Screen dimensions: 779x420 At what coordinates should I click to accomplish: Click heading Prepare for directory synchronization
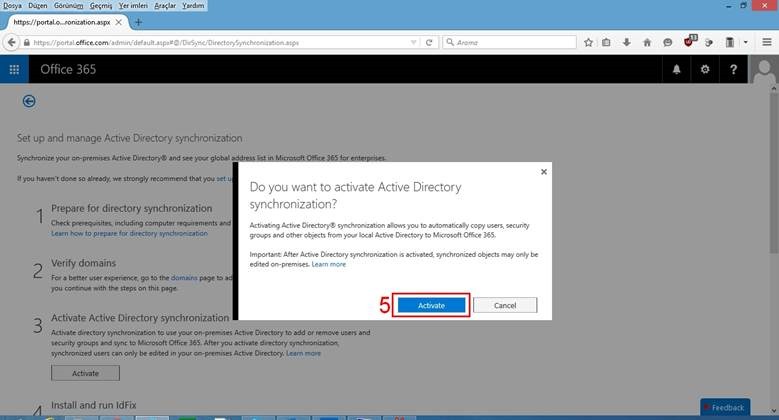[132, 208]
